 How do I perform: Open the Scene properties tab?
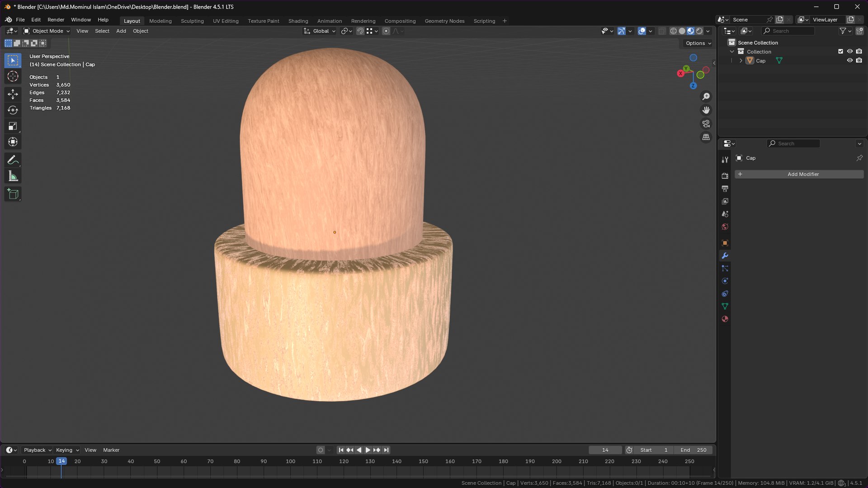(x=725, y=214)
